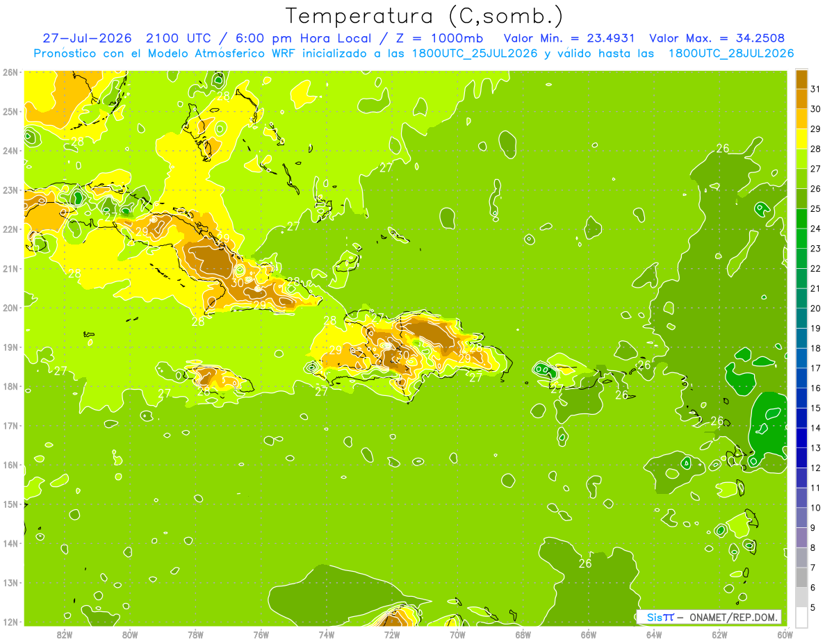Click the 62W longitude axis label
The image size is (834, 644).
tap(719, 634)
